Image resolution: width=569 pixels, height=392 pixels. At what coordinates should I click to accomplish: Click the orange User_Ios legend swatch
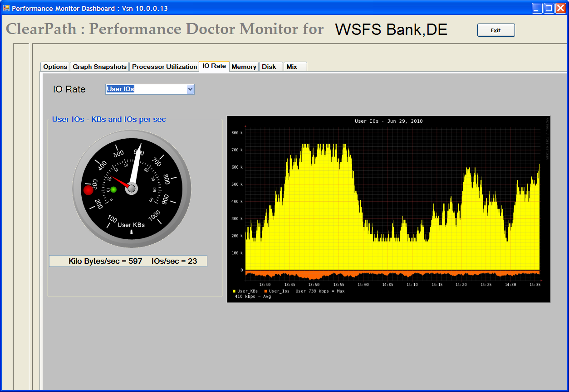(266, 291)
